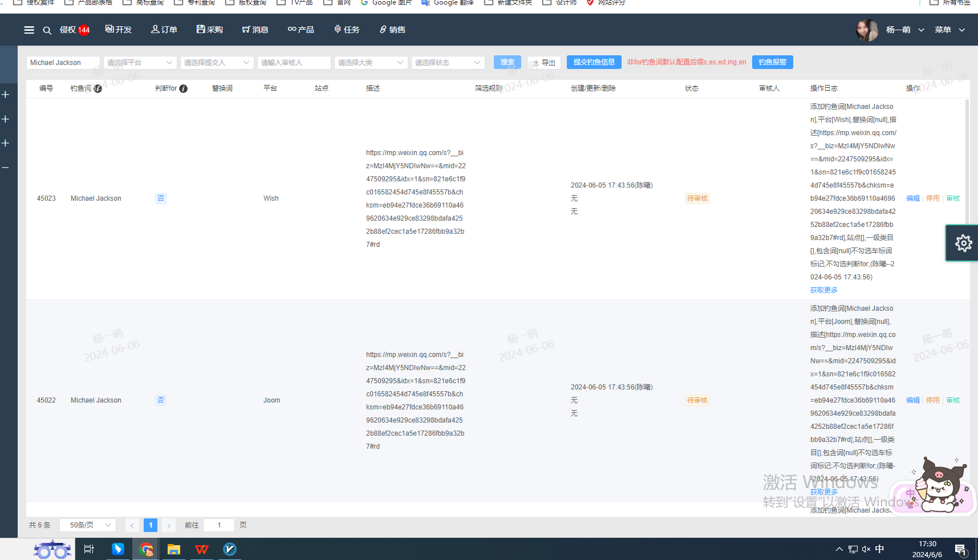Open the 50条/页 page size dropdown
Screen dimensions: 978x560
point(88,525)
